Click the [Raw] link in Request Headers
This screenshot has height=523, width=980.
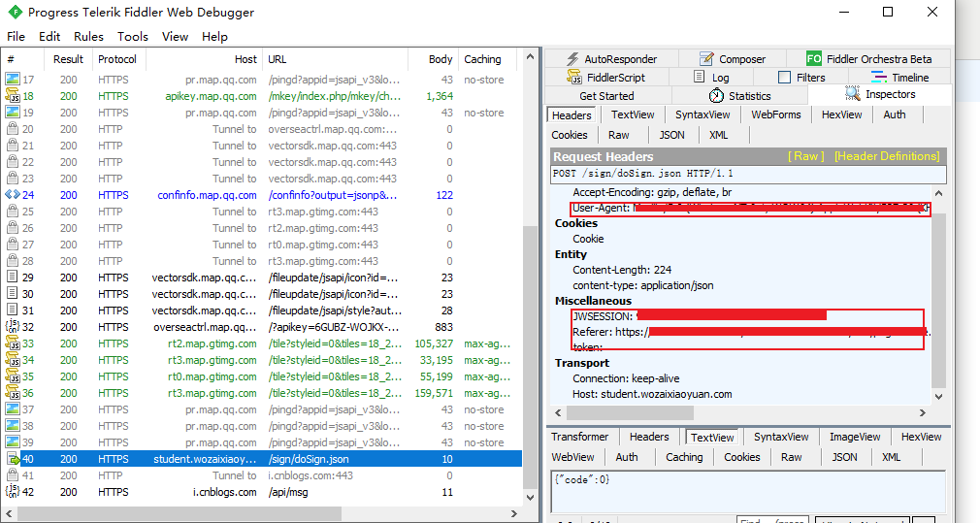[x=805, y=156]
